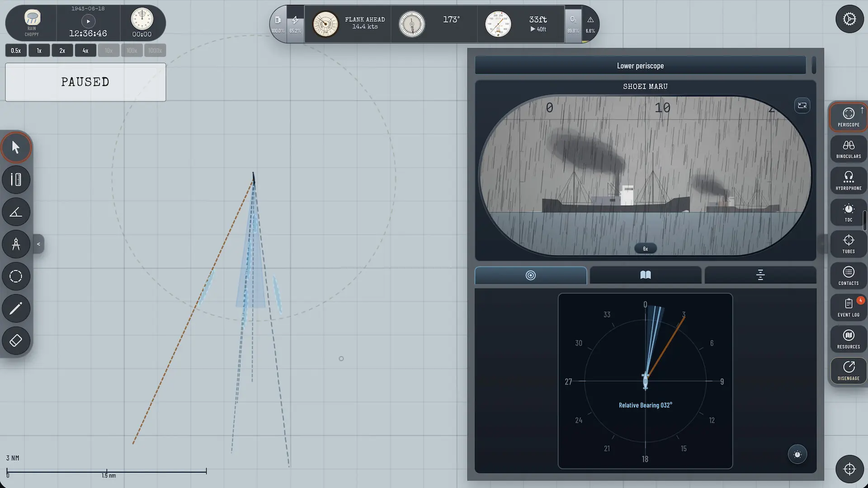Viewport: 868px width, 488px height.
Task: Toggle periscope view swap icon
Action: (x=802, y=105)
